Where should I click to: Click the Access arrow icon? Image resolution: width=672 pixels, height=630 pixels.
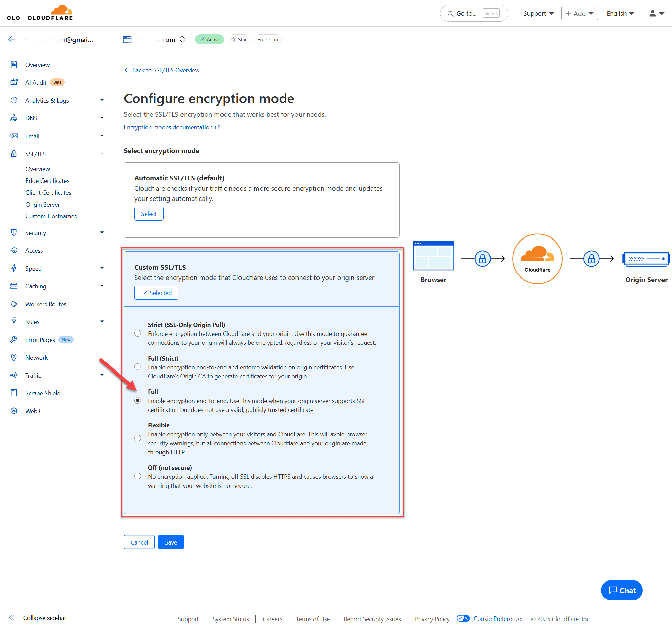point(14,250)
